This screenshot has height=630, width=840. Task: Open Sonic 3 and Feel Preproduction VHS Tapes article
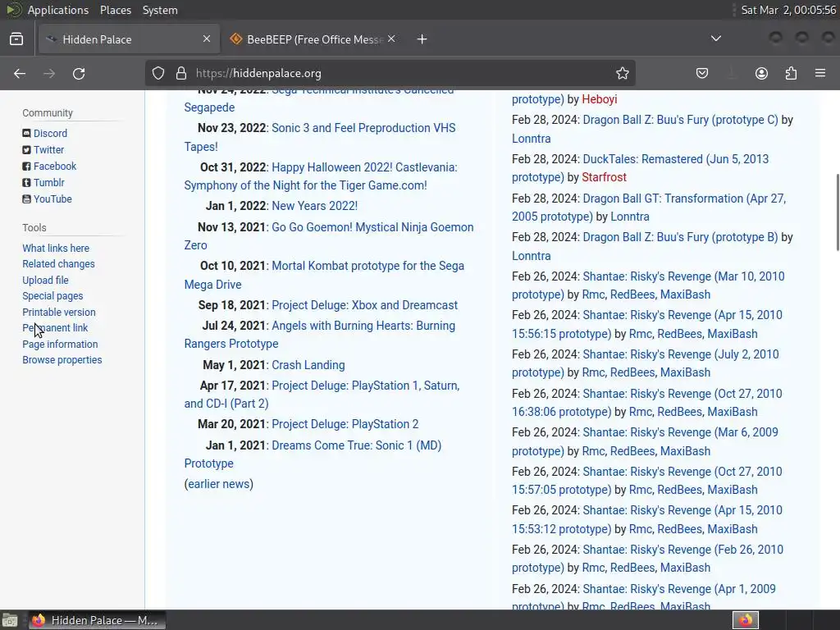363,128
